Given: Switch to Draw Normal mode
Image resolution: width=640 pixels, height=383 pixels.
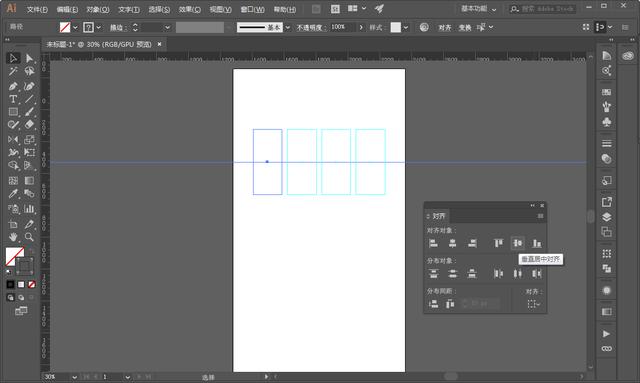Looking at the screenshot, I should point(11,298).
